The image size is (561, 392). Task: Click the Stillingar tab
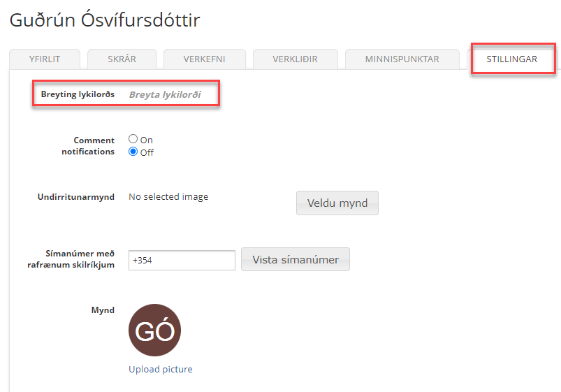[511, 59]
